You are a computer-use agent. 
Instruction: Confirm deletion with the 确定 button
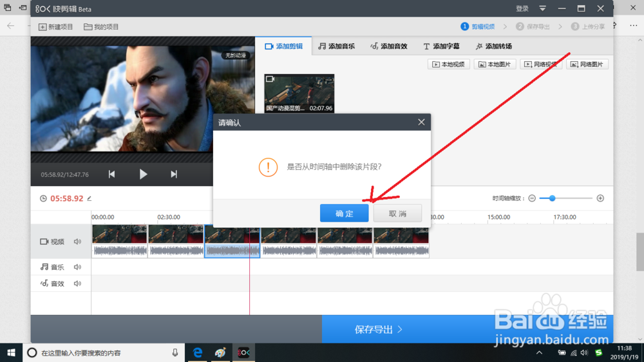pyautogui.click(x=344, y=213)
